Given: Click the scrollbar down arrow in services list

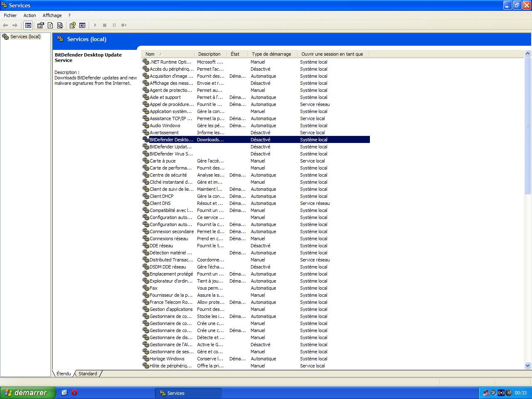Looking at the screenshot, I should [x=528, y=366].
